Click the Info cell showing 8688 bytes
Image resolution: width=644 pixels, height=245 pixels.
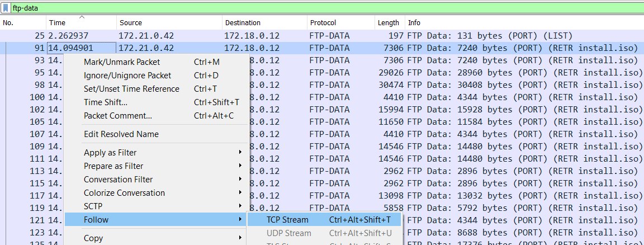[x=523, y=233]
